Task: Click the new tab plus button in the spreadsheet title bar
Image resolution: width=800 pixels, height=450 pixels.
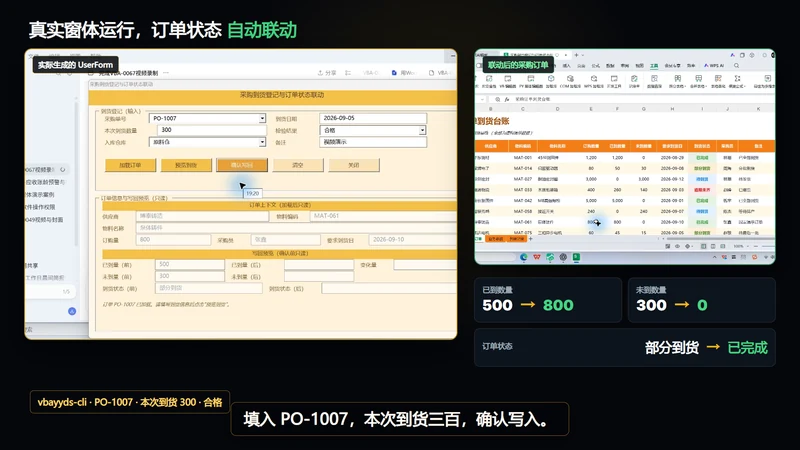Action: point(576,55)
